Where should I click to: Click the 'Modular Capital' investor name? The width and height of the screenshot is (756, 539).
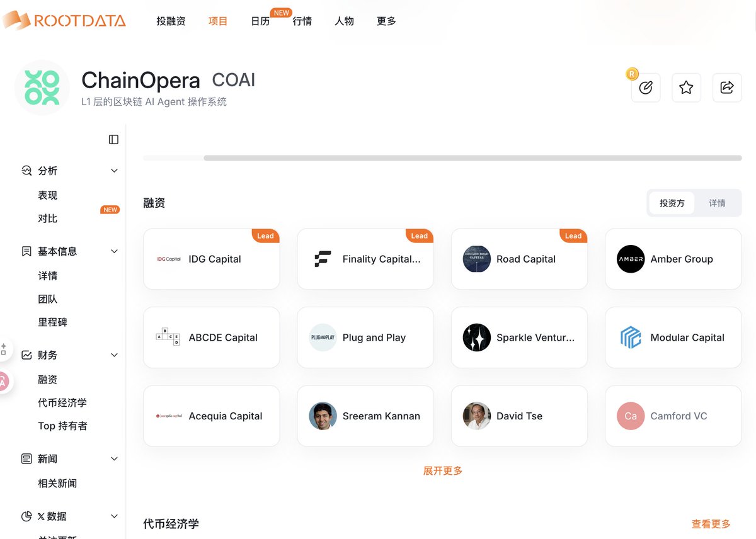[687, 338]
